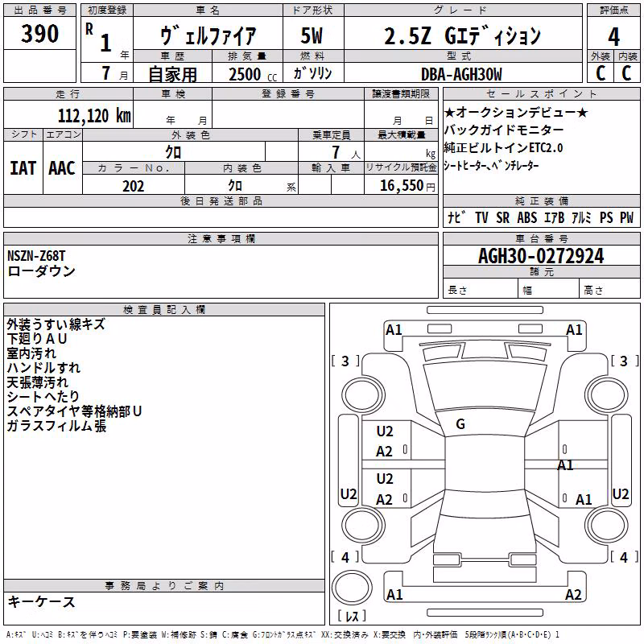Viewport: 644px width, 644px height.
Task: Select inspector note シートへたり
Action: 43,396
